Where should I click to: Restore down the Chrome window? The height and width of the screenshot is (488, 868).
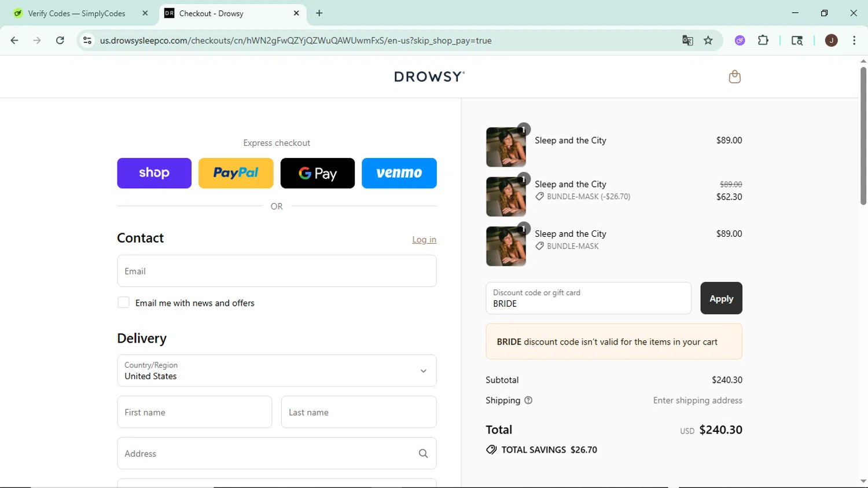(x=824, y=13)
